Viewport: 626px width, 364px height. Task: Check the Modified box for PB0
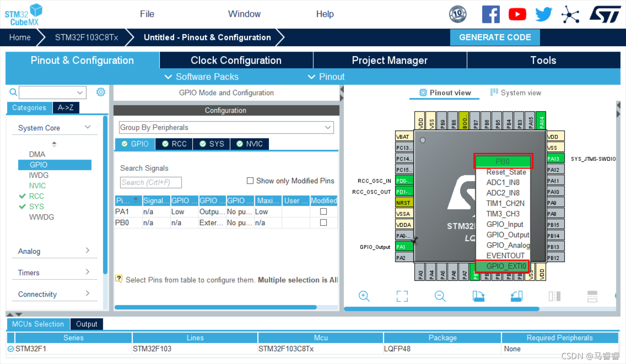(324, 223)
